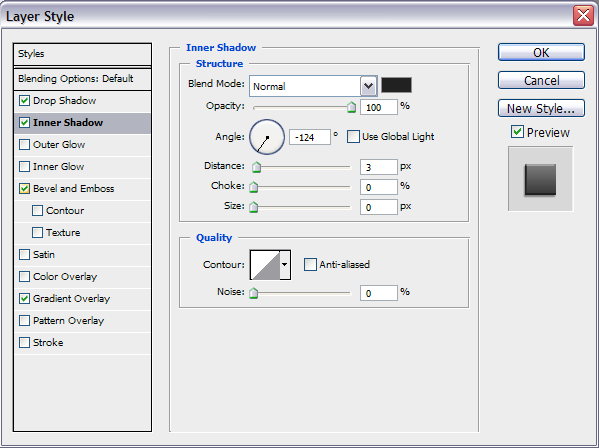599x448 pixels.
Task: Toggle the Drop Shadow checkbox
Action: [24, 101]
